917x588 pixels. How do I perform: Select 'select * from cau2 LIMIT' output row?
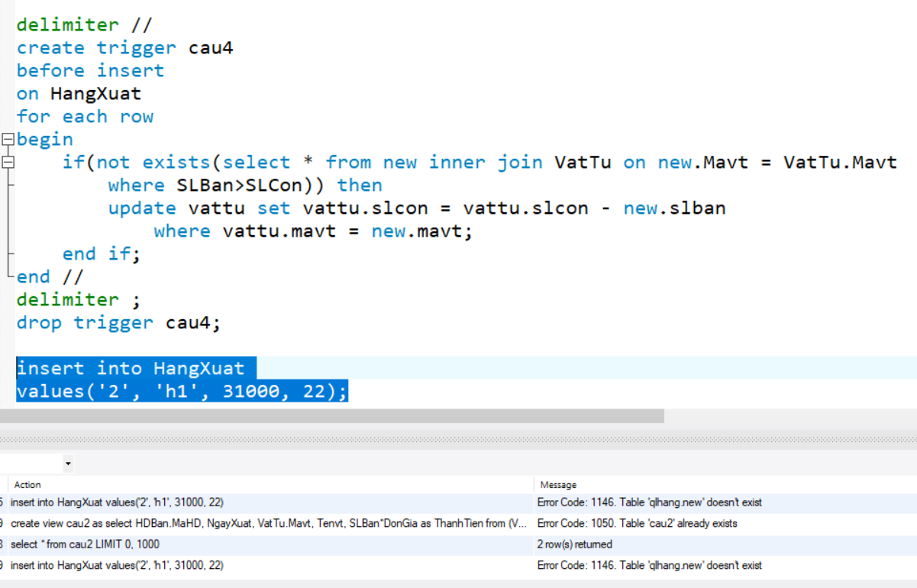point(86,544)
